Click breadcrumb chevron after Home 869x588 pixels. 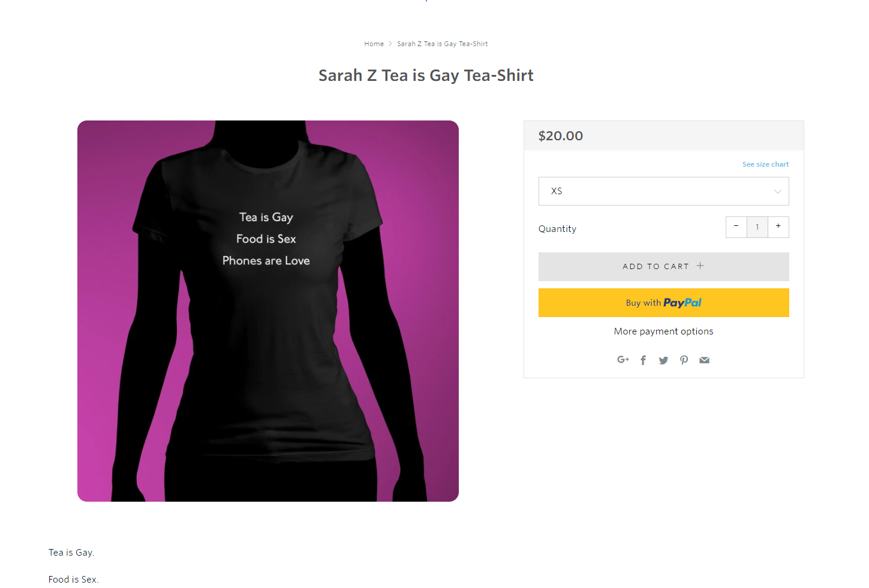coord(390,44)
